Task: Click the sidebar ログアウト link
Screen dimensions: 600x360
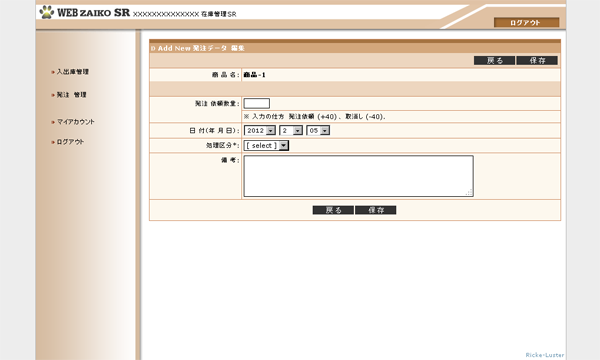Action: pyautogui.click(x=70, y=142)
